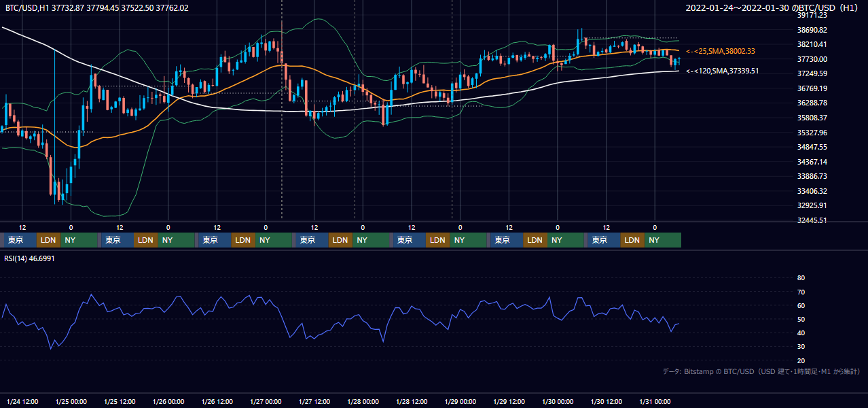The width and height of the screenshot is (868, 408).
Task: Click price axis value 37249.59
Action: [x=812, y=73]
